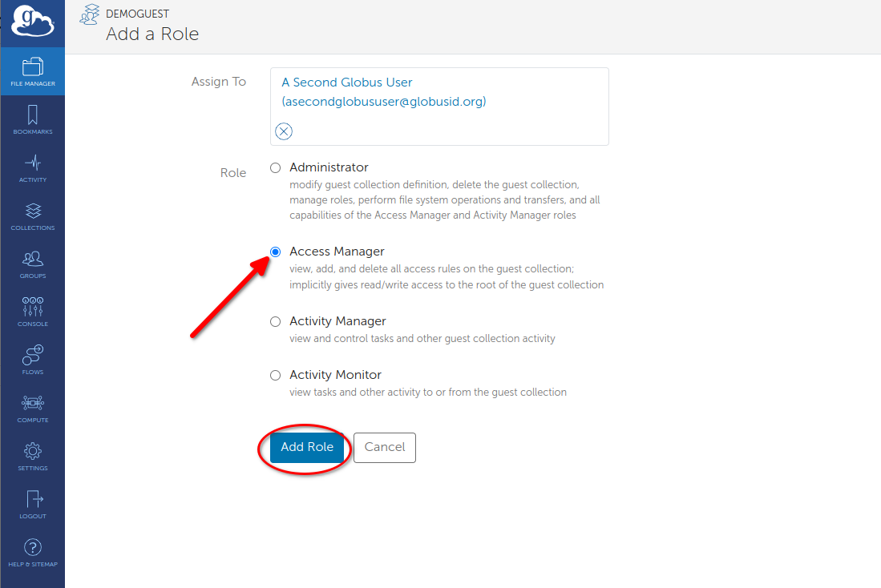Screen dimensions: 881x588
Task: Open the Groups sidebar icon
Action: coord(33,264)
